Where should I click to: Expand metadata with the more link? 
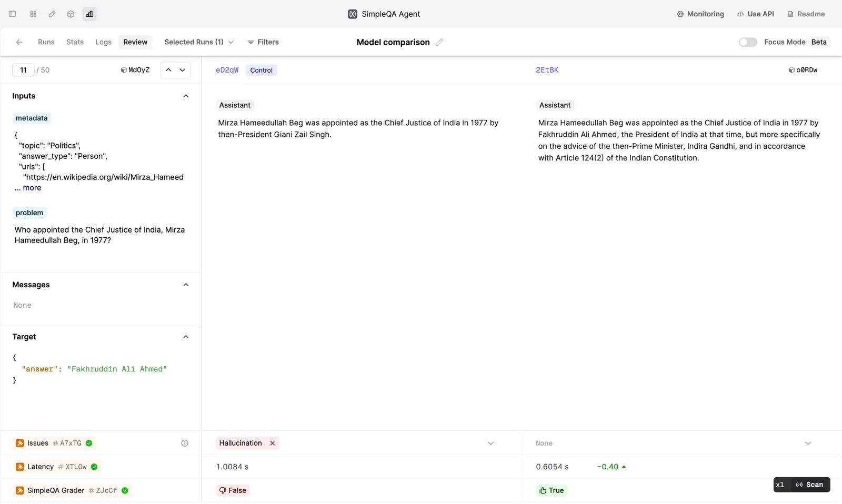pyautogui.click(x=32, y=188)
